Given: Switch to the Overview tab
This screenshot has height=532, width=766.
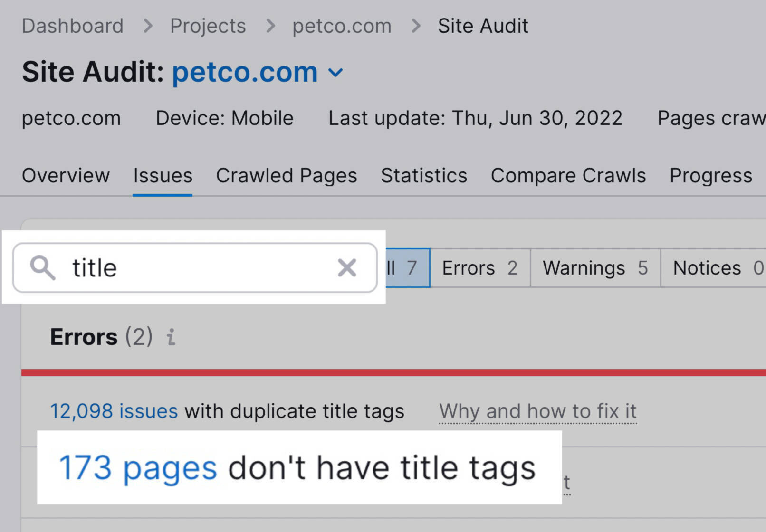Looking at the screenshot, I should click(x=66, y=176).
